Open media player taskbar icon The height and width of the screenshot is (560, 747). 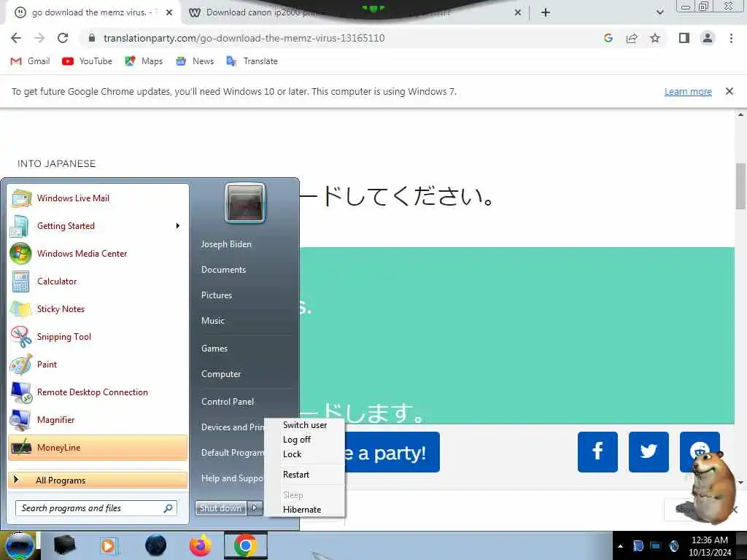pyautogui.click(x=109, y=545)
